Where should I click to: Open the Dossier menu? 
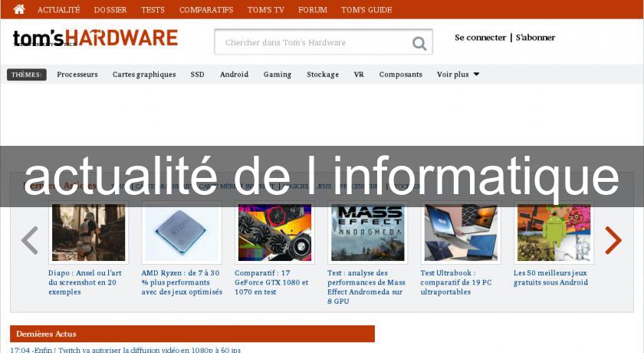110,9
